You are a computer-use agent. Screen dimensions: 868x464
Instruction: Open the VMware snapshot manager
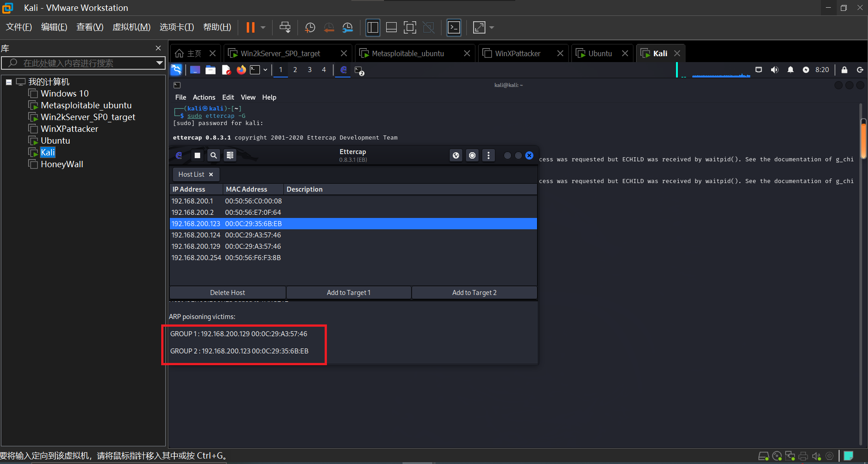348,28
